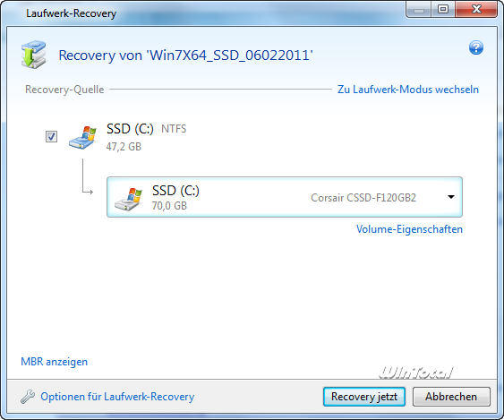Viewport: 504px width, 420px height.
Task: Cancel with the Abbrechen button
Action: tap(451, 397)
